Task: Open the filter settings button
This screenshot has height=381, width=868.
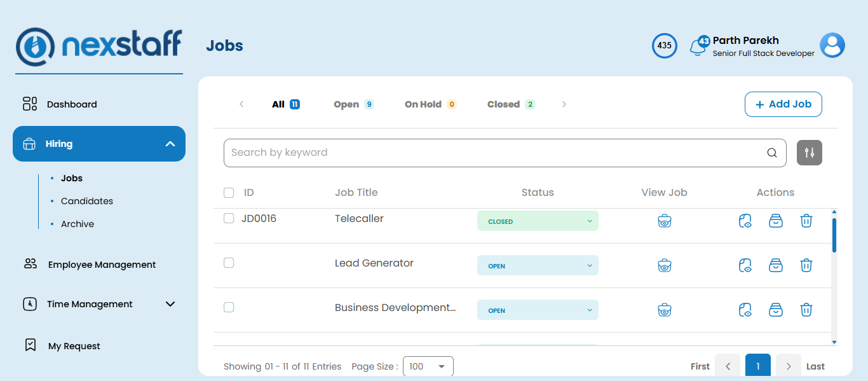Action: (x=810, y=153)
